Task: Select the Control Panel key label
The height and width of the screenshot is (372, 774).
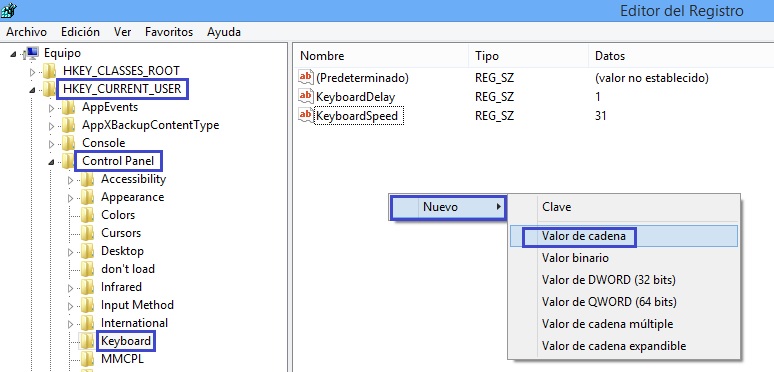Action: pos(118,161)
